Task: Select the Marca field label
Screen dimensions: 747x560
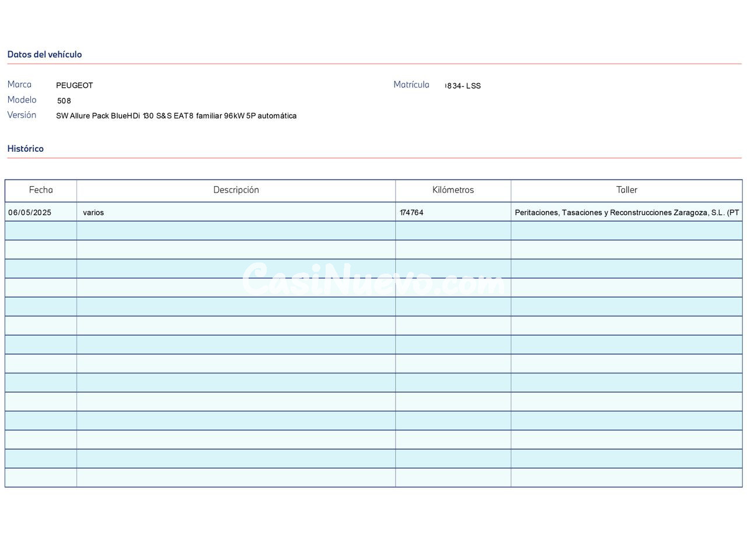Action: (19, 85)
